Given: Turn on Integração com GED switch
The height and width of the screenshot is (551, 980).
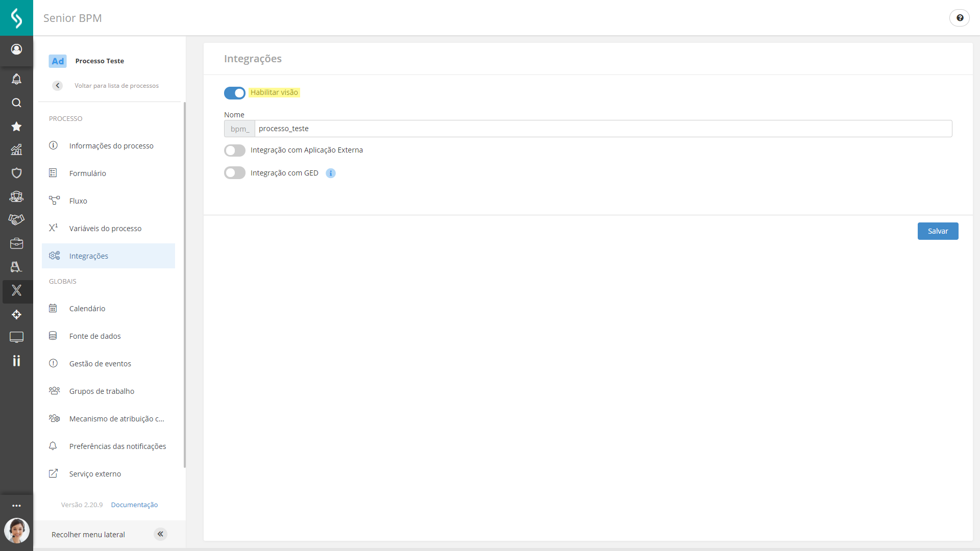Looking at the screenshot, I should point(235,173).
